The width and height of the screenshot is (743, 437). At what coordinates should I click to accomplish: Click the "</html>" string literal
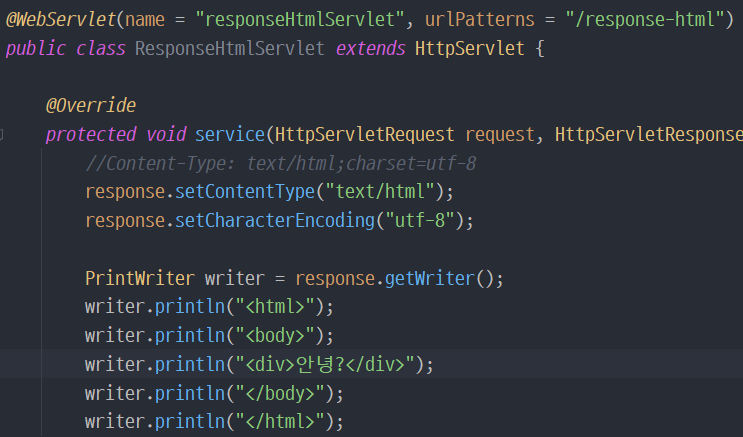point(280,422)
